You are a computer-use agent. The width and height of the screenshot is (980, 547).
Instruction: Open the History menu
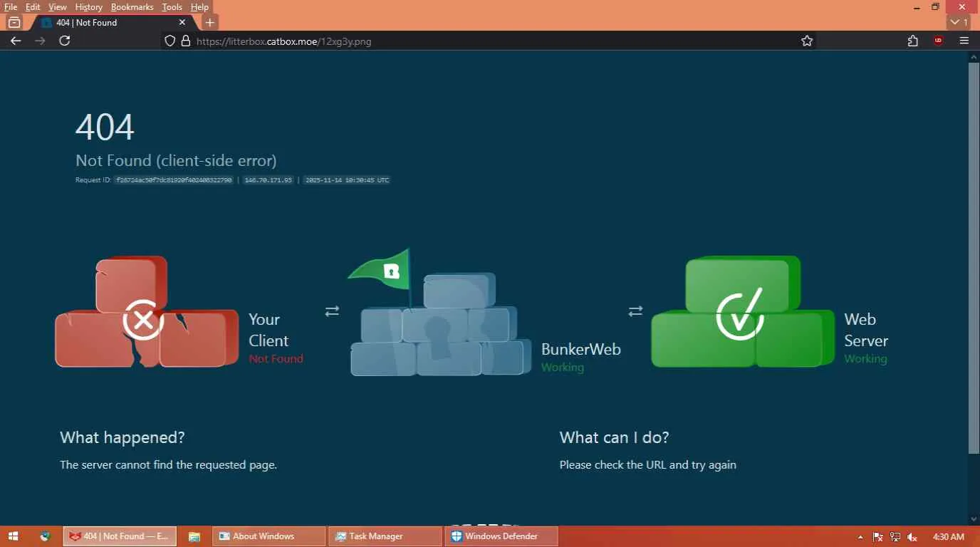click(88, 6)
